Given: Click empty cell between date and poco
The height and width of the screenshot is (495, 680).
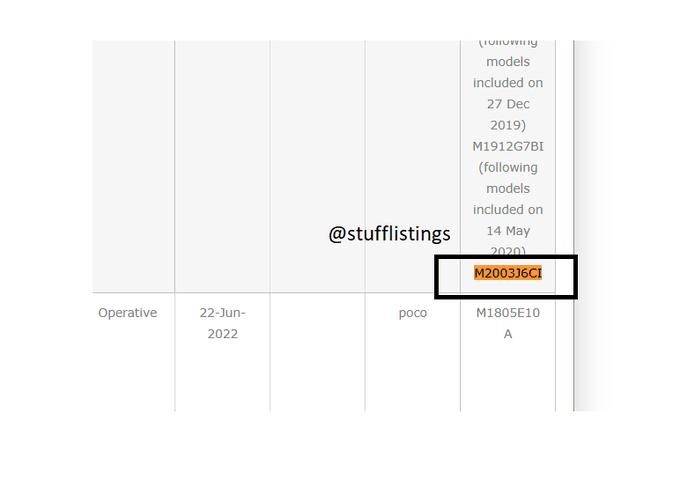Looking at the screenshot, I should 317,352.
